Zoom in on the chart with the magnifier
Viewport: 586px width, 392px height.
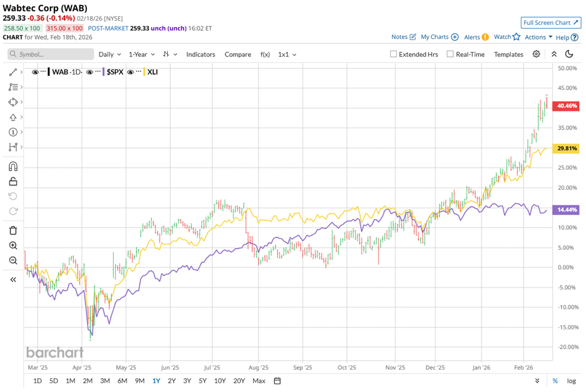point(13,245)
